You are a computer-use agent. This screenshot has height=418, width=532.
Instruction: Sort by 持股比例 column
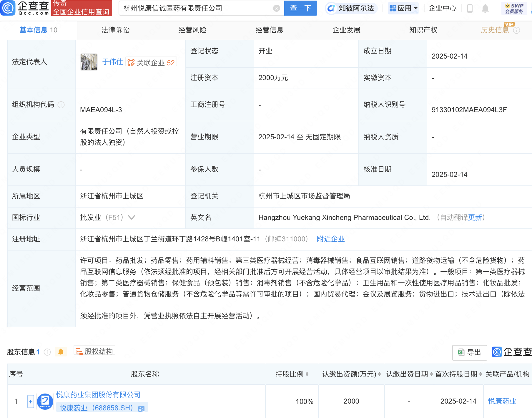[x=307, y=374]
